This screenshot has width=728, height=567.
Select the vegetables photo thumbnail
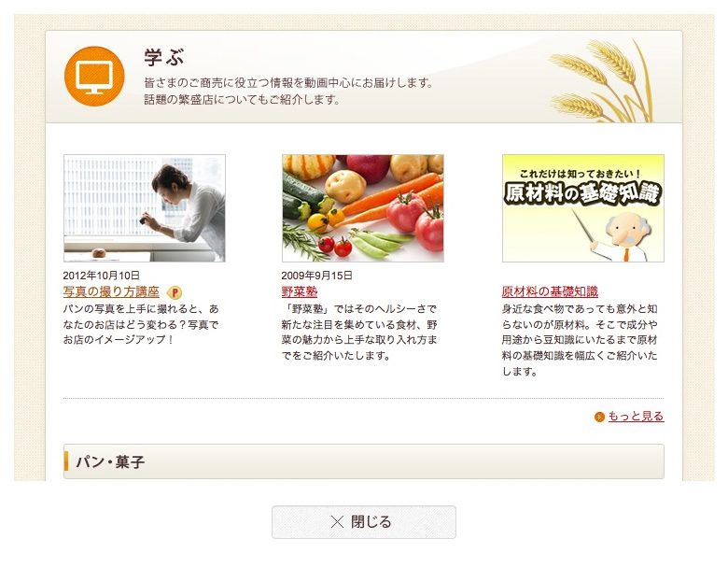tap(363, 208)
